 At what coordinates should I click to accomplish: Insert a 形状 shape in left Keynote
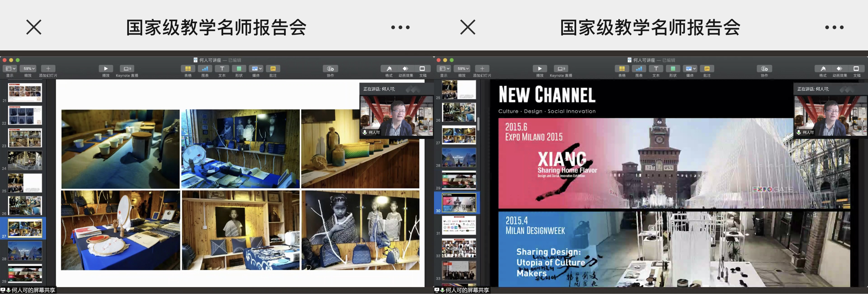239,69
